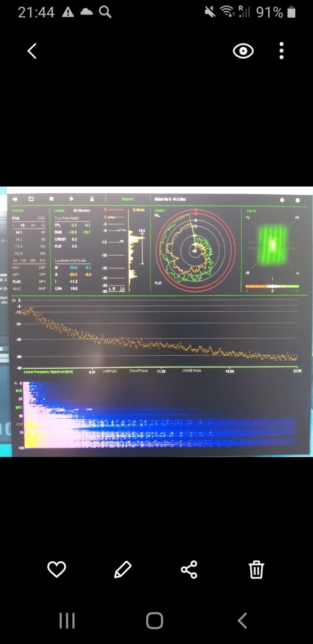The height and width of the screenshot is (644, 313).
Task: Delete the photo using the trash icon
Action: (256, 569)
